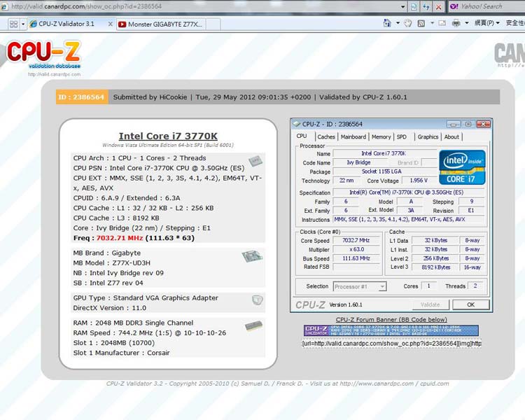
Task: Open the Processor #1 selection dropdown
Action: (x=360, y=286)
